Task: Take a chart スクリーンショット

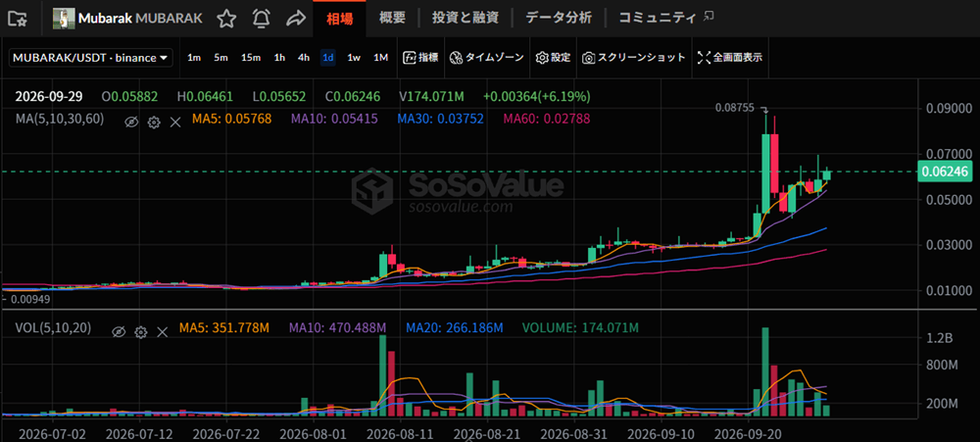Action: point(634,58)
